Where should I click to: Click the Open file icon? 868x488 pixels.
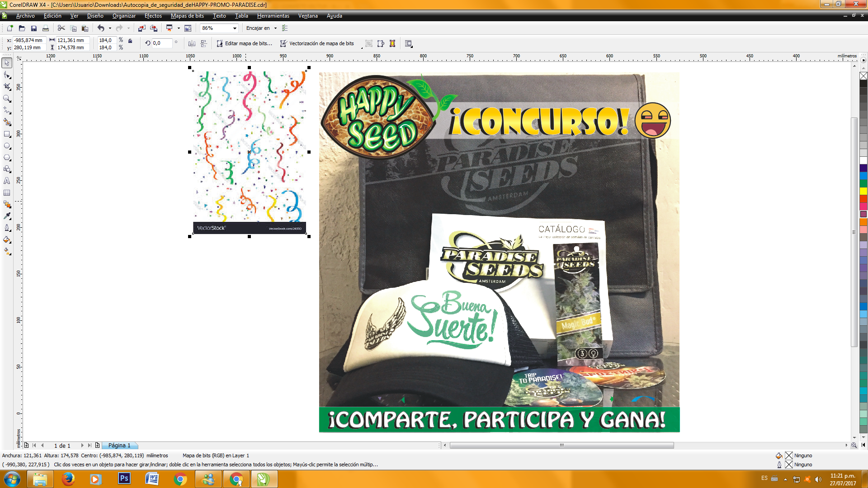pyautogui.click(x=22, y=28)
